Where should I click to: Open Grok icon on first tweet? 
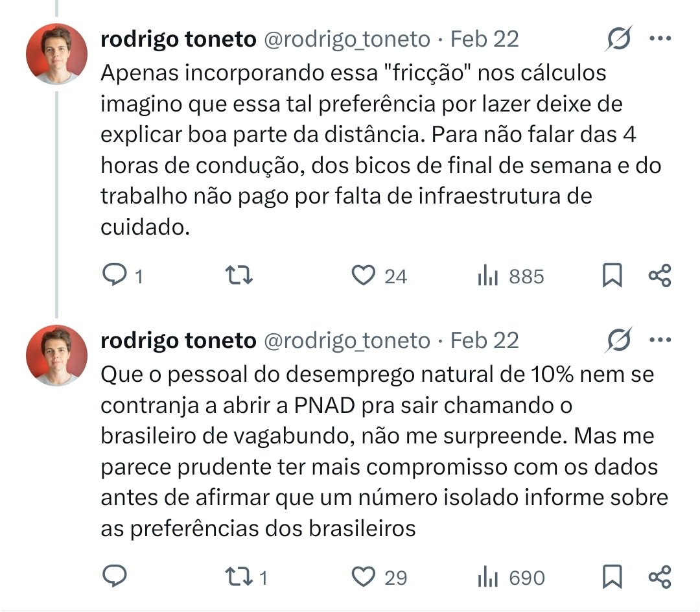point(618,40)
